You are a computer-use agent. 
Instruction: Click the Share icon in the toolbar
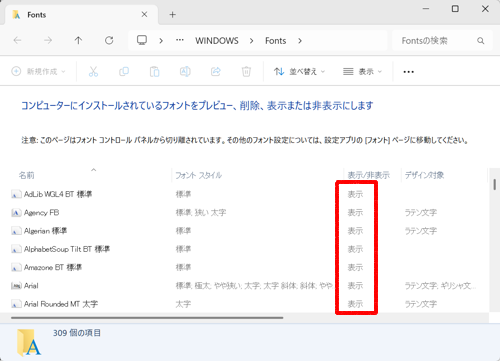[216, 71]
